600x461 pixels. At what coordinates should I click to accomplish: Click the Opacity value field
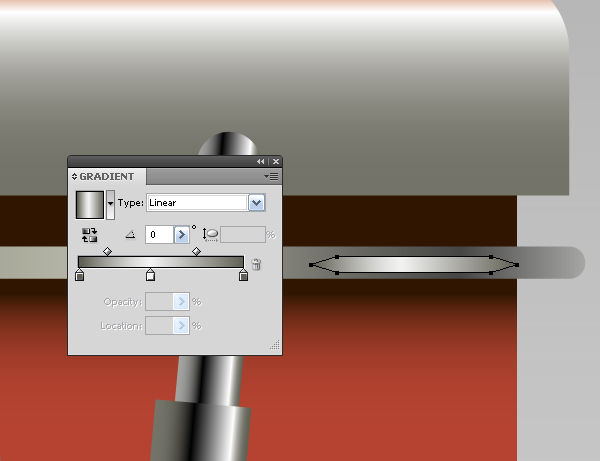[x=159, y=302]
